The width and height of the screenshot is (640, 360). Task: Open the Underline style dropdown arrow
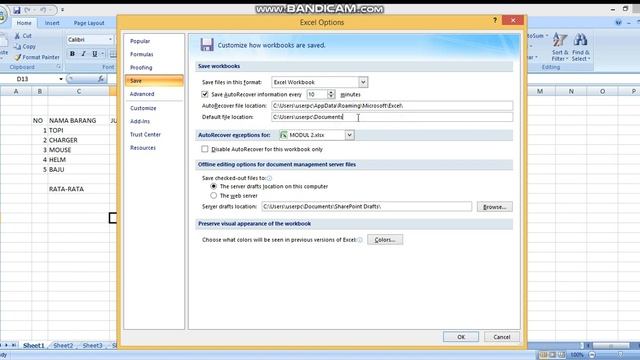[102, 54]
